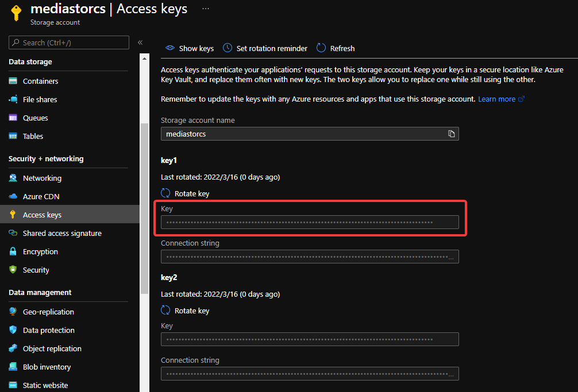Open File shares from sidebar

pos(40,99)
